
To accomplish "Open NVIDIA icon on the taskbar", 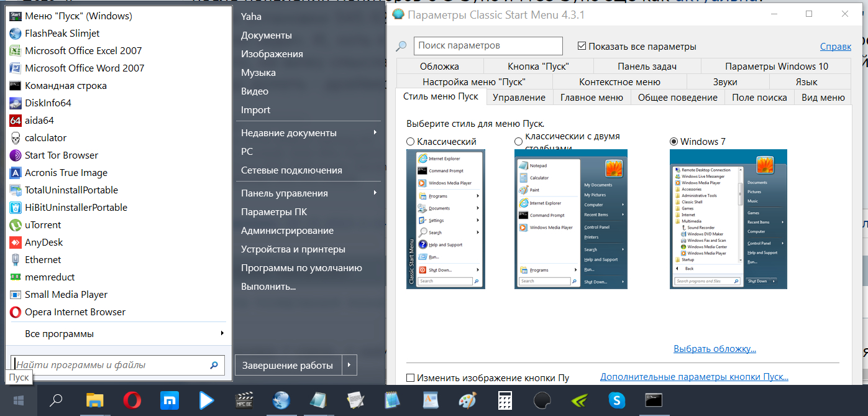I will (580, 400).
